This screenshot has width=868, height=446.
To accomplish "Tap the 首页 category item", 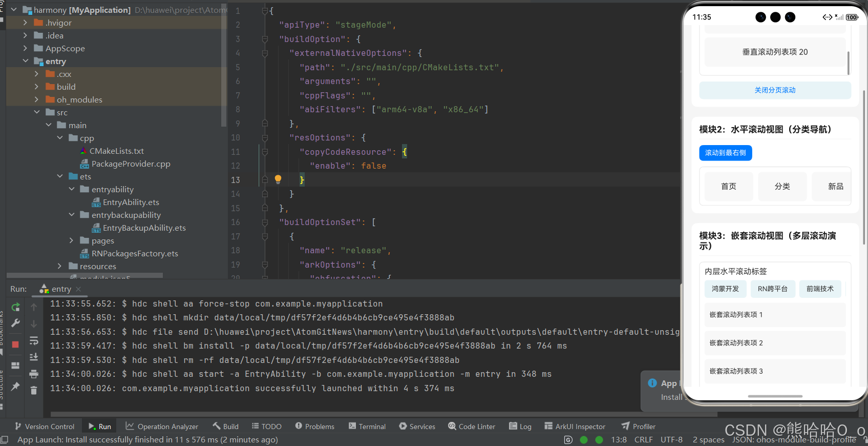I will point(729,187).
